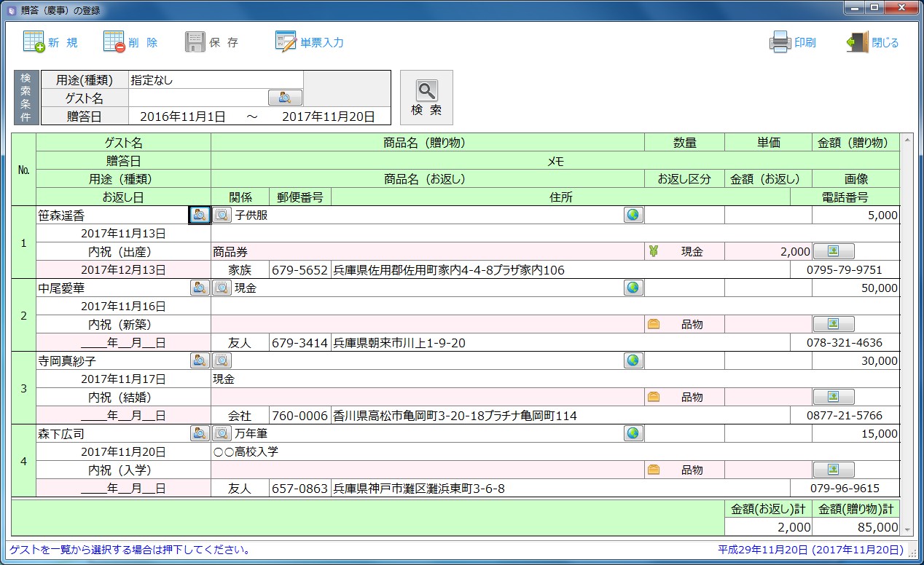Close the window with 閉じる
The image size is (924, 565).
click(858, 42)
